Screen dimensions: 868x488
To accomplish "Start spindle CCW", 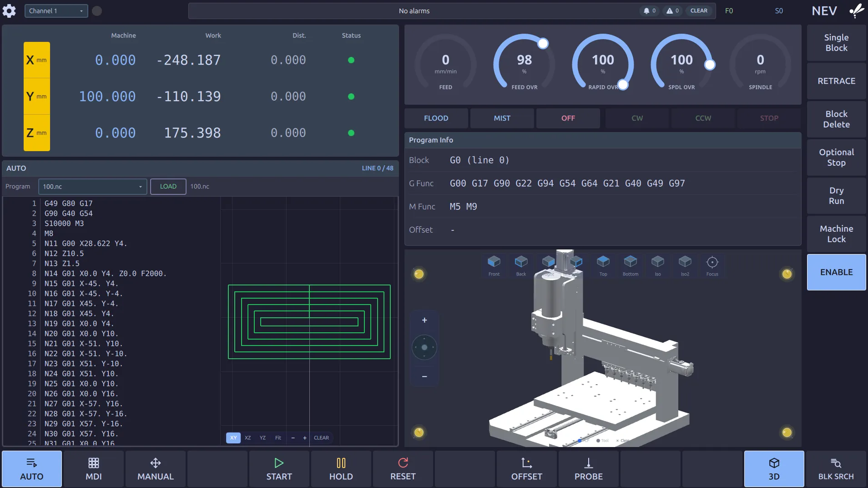I will coord(703,118).
